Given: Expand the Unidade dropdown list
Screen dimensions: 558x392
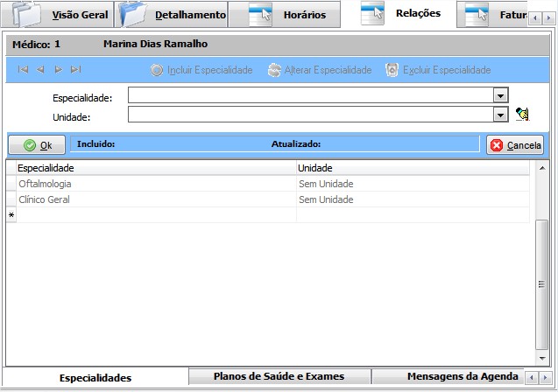Looking at the screenshot, I should pyautogui.click(x=500, y=114).
